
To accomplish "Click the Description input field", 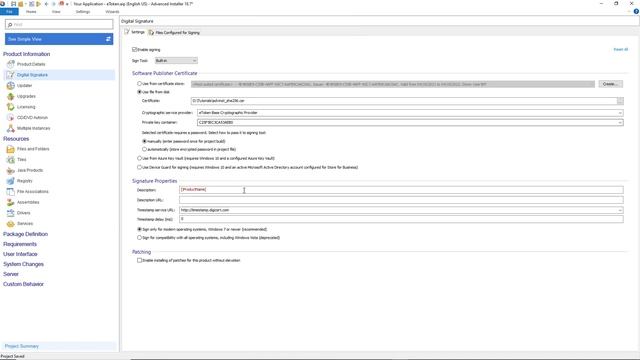I will pos(401,190).
